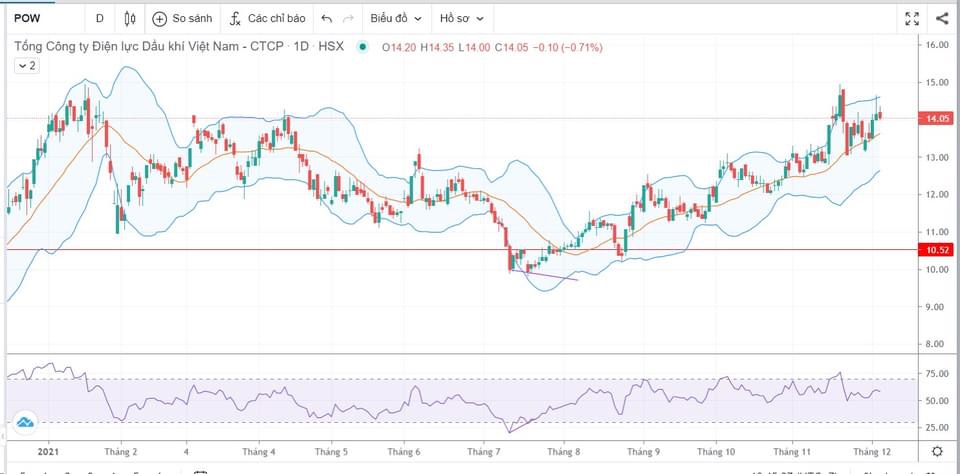Expand the collapsed indicators legend showing 2
This screenshot has width=960, height=474.
click(x=26, y=66)
